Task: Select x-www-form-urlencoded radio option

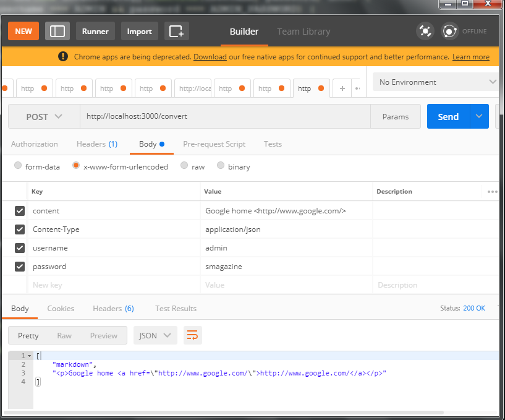Action: (x=75, y=165)
